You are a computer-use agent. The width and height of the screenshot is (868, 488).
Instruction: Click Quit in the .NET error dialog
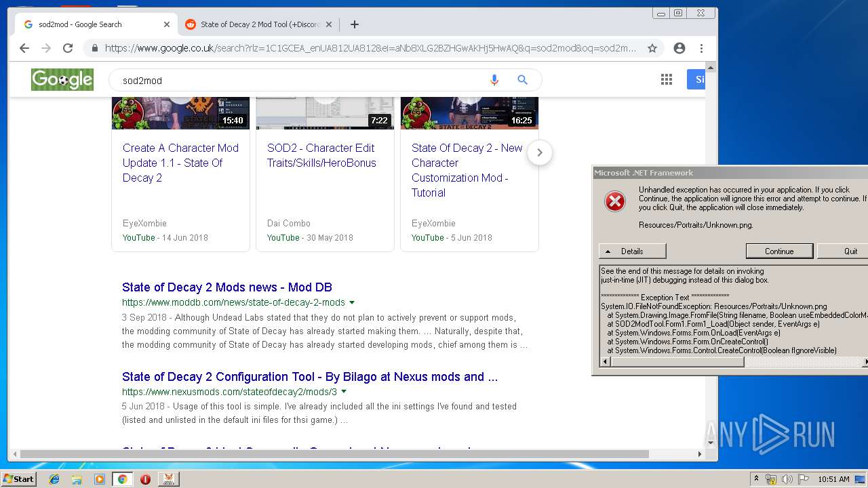[x=843, y=251]
